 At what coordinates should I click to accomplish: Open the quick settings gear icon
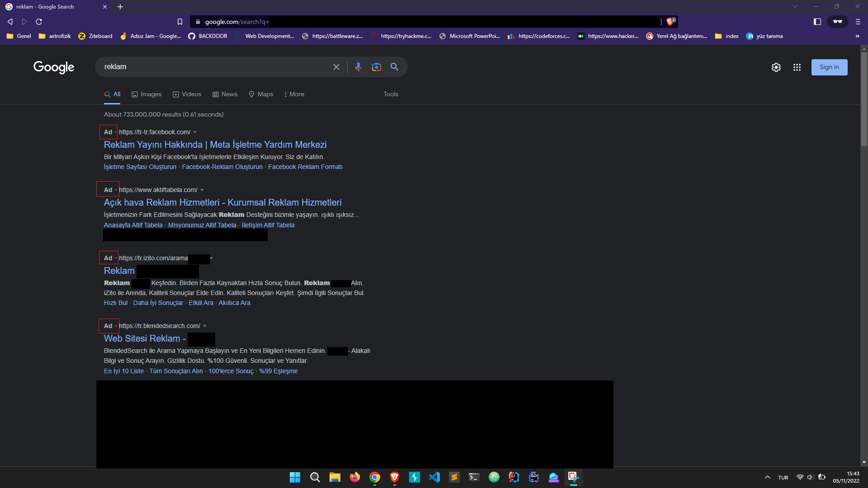(x=776, y=67)
